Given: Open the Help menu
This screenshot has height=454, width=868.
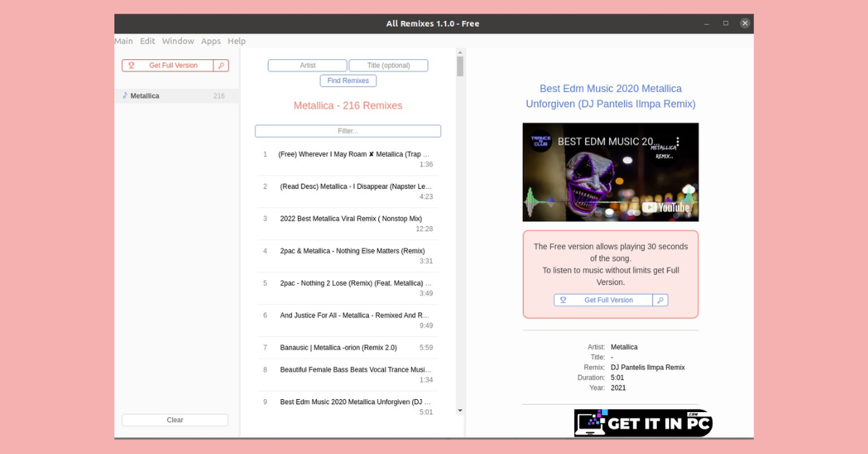Looking at the screenshot, I should (x=237, y=41).
